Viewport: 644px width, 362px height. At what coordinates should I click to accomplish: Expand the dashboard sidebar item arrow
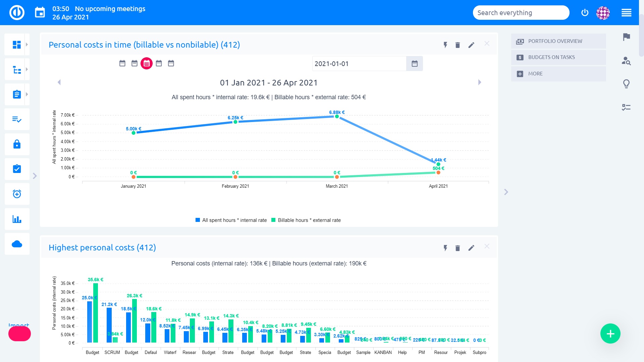click(x=27, y=44)
